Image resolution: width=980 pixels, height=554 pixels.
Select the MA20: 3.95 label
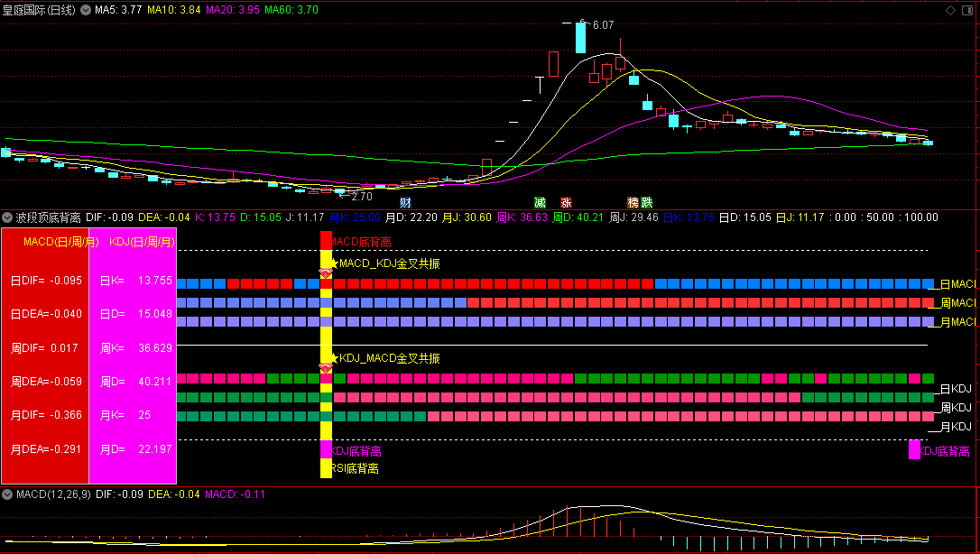click(233, 10)
